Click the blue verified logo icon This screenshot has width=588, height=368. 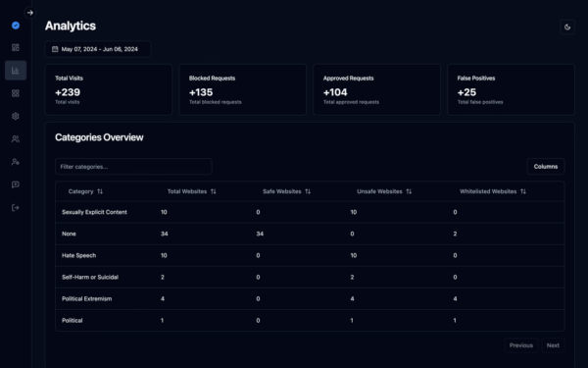[16, 26]
